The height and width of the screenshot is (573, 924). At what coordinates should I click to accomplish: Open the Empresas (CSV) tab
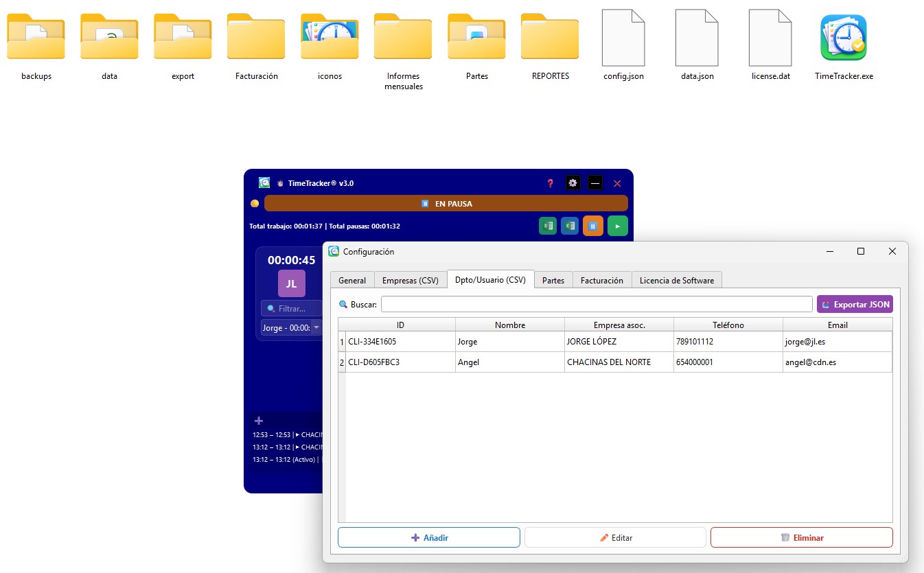click(410, 280)
